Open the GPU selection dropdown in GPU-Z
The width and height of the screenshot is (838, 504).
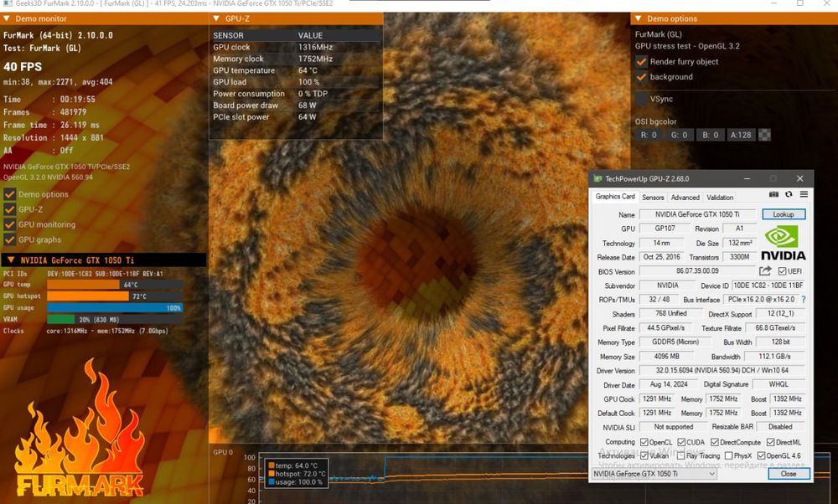tap(654, 474)
